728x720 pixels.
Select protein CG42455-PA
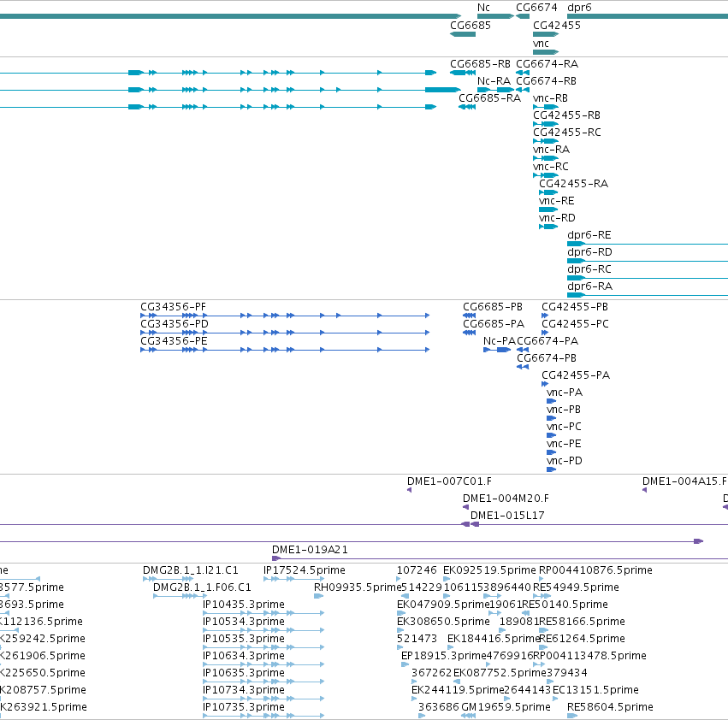575,376
